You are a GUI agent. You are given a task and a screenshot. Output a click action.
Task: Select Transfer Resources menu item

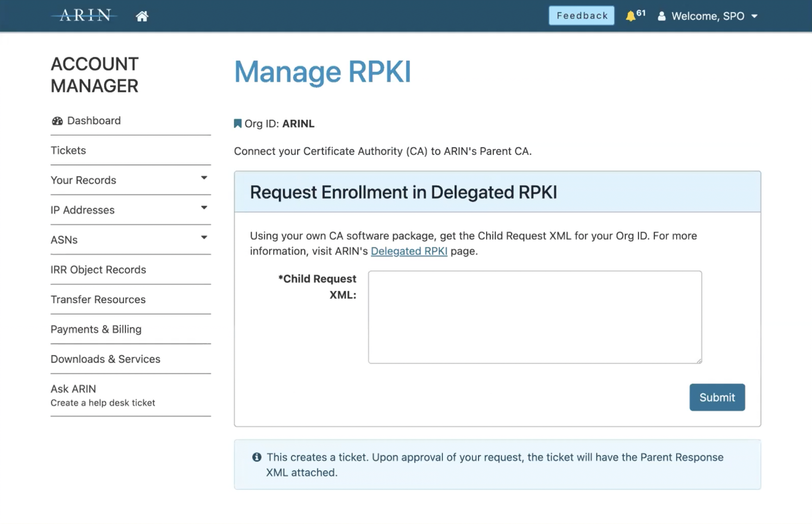(x=98, y=299)
